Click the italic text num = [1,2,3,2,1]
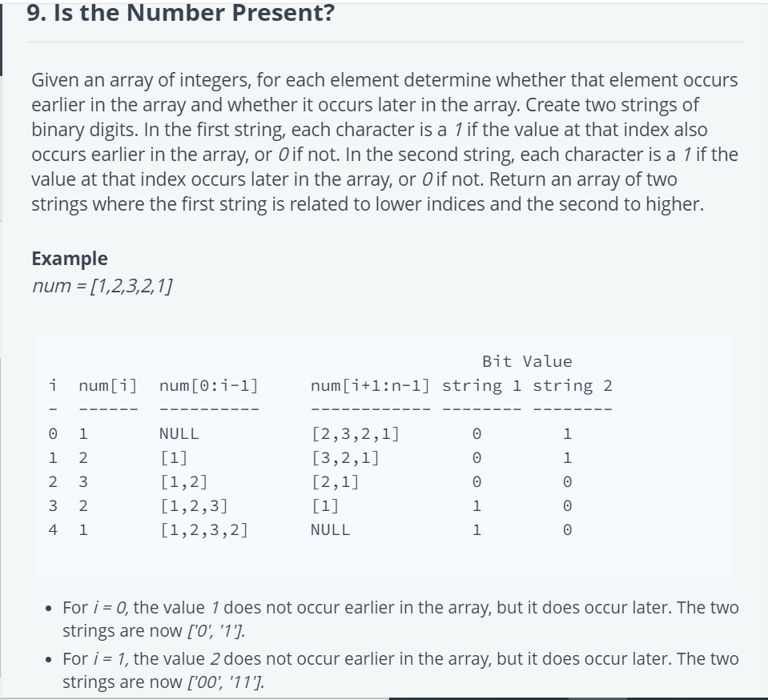 (x=102, y=286)
